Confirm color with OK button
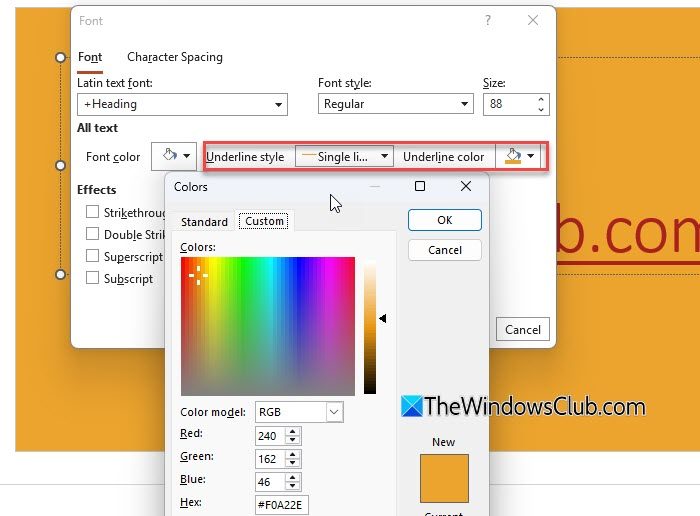700x516 pixels. [x=445, y=220]
